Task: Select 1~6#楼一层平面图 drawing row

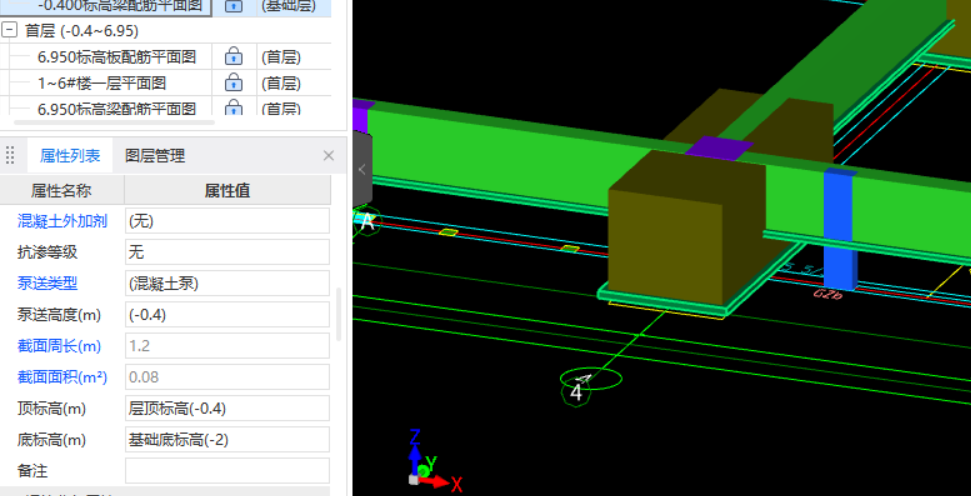Action: pos(102,83)
